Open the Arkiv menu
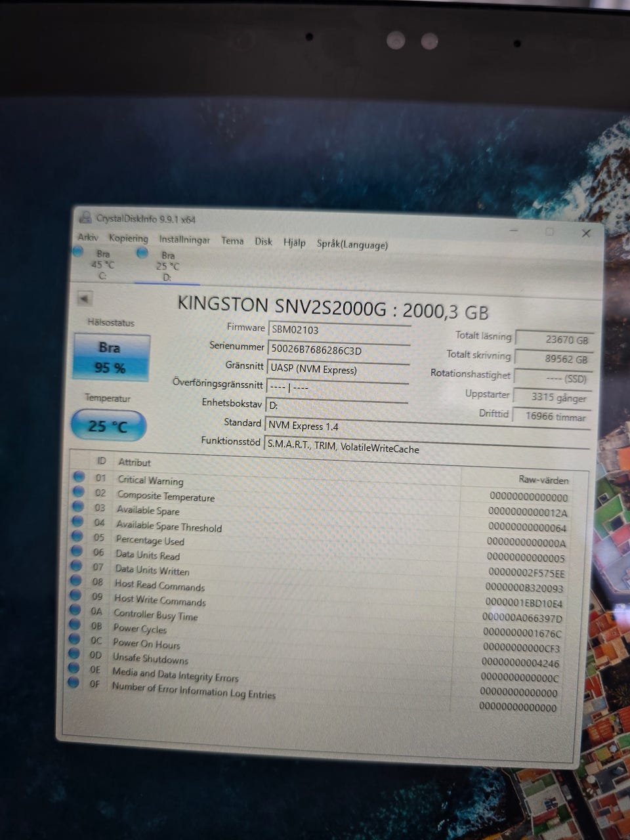The width and height of the screenshot is (630, 840). [88, 237]
